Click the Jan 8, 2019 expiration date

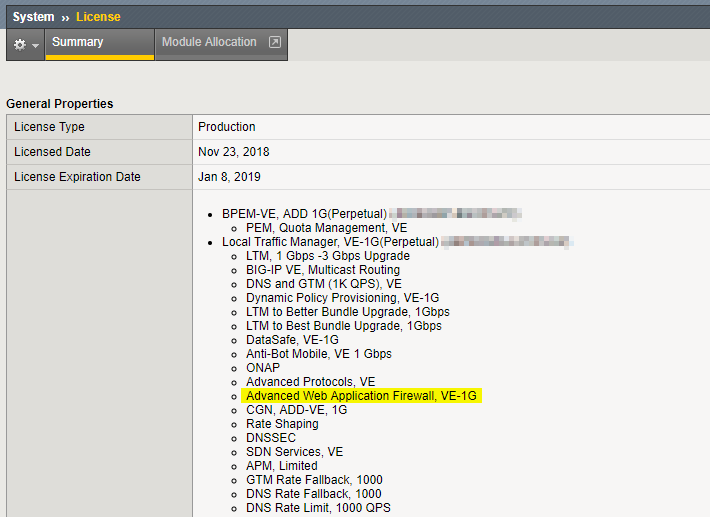point(229,177)
